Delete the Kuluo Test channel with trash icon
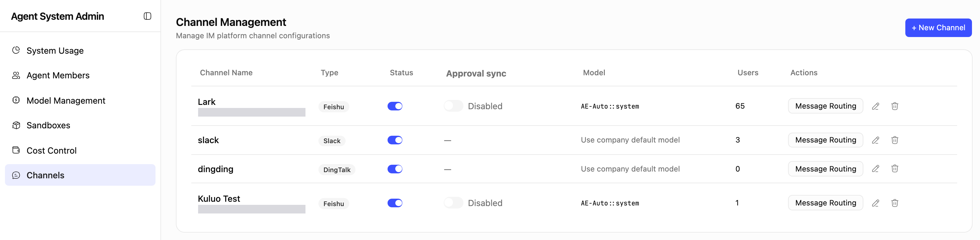Screen dimensions: 980x240 pyautogui.click(x=895, y=203)
